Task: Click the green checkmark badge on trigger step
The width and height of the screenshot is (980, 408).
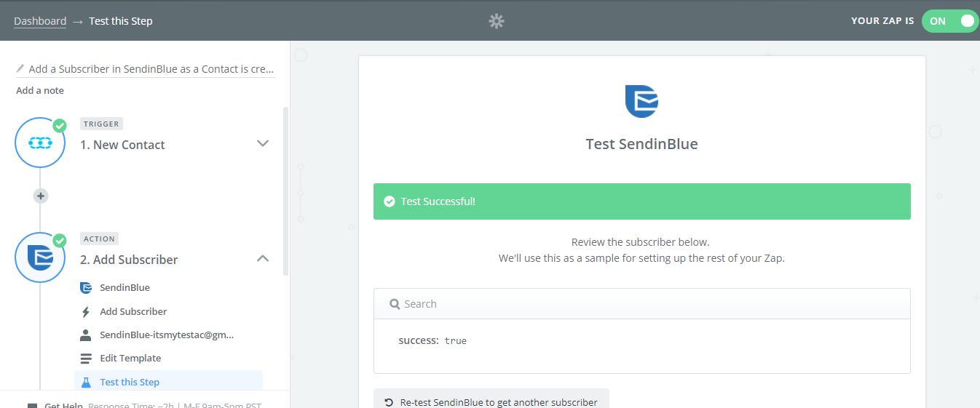Action: pos(60,125)
